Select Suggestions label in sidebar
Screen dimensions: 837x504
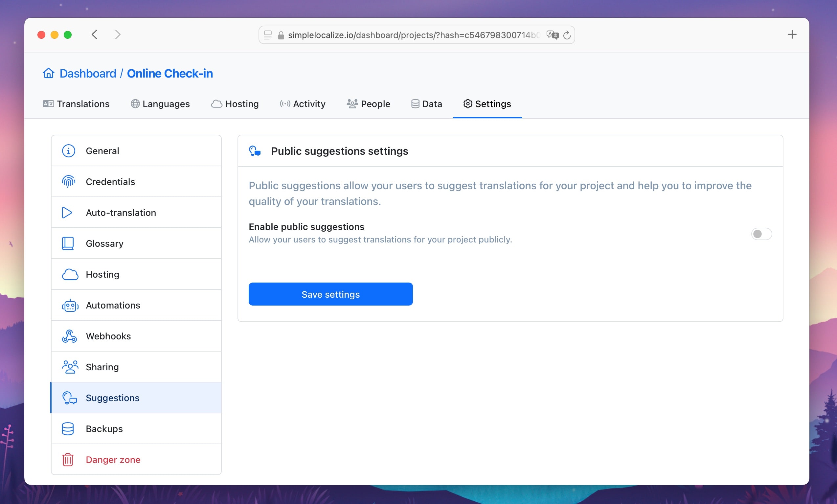(112, 398)
